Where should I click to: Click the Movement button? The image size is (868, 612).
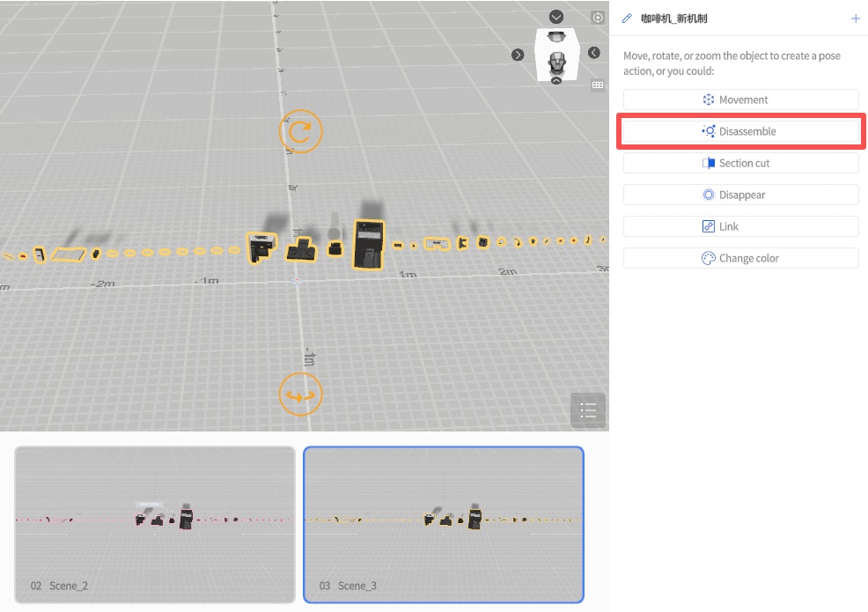(x=740, y=100)
